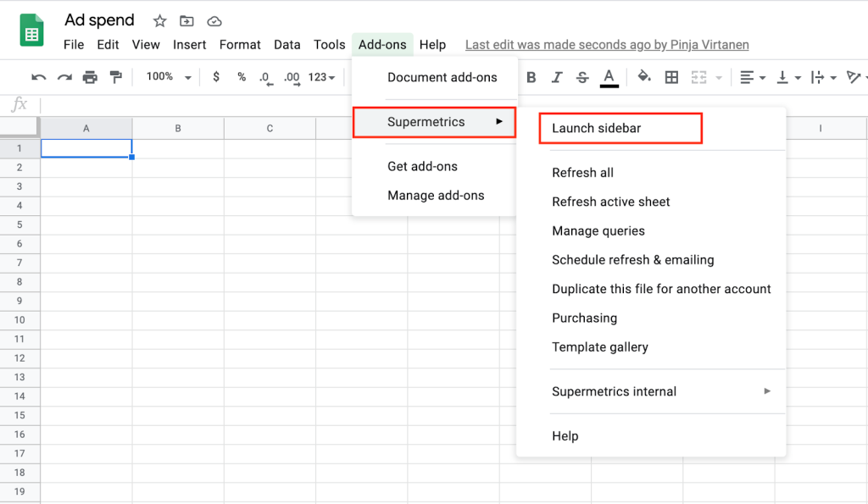Open the Format menu
868x504 pixels.
[x=240, y=45]
